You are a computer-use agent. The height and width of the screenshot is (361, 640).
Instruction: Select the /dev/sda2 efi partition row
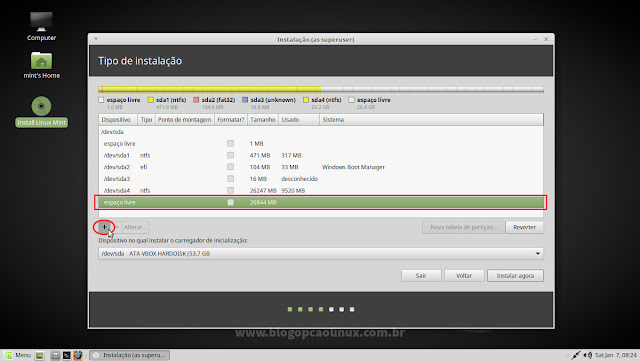(x=321, y=167)
